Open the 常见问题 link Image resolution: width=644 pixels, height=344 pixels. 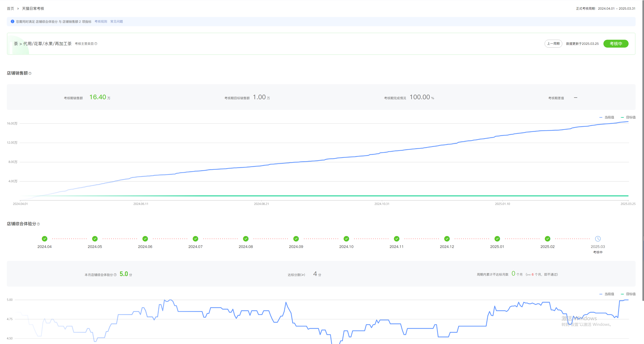[x=117, y=22]
